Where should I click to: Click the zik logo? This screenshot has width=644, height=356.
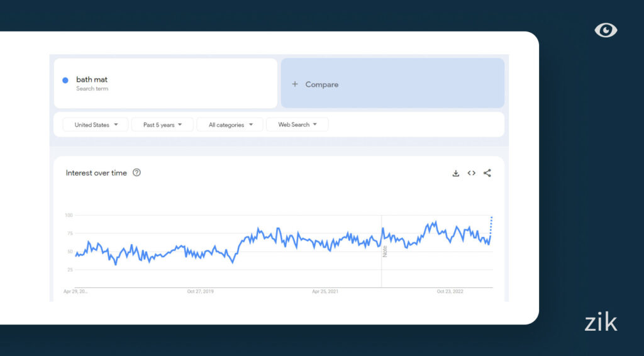click(x=601, y=322)
